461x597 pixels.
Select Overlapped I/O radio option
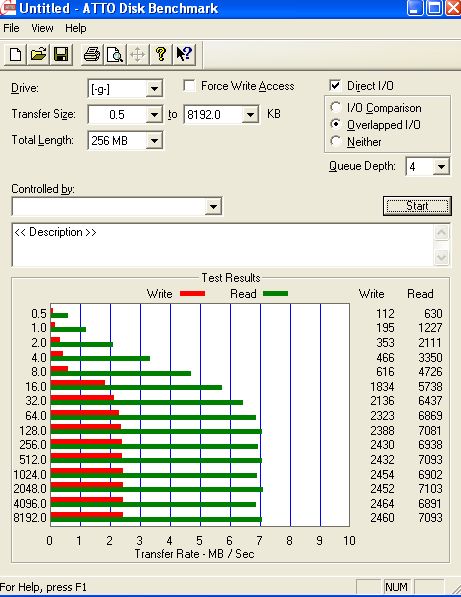coord(335,124)
